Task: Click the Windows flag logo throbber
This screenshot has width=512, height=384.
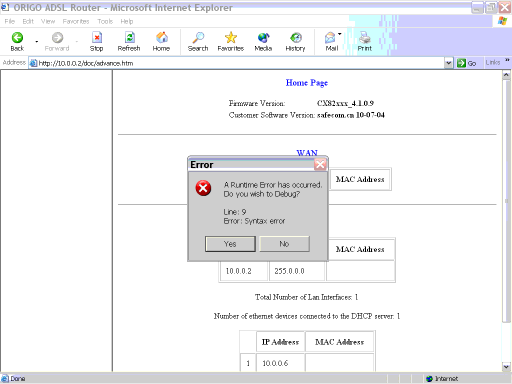Action: coord(502,21)
